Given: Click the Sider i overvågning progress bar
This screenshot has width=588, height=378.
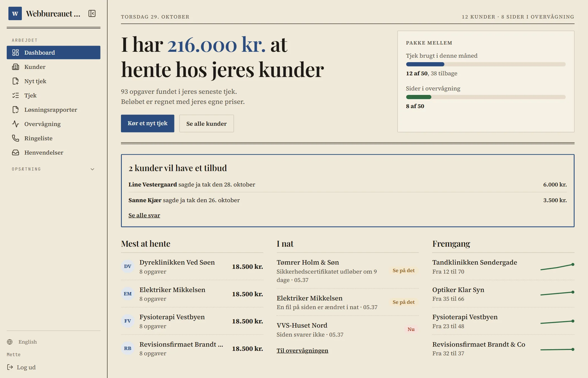Looking at the screenshot, I should click(486, 97).
